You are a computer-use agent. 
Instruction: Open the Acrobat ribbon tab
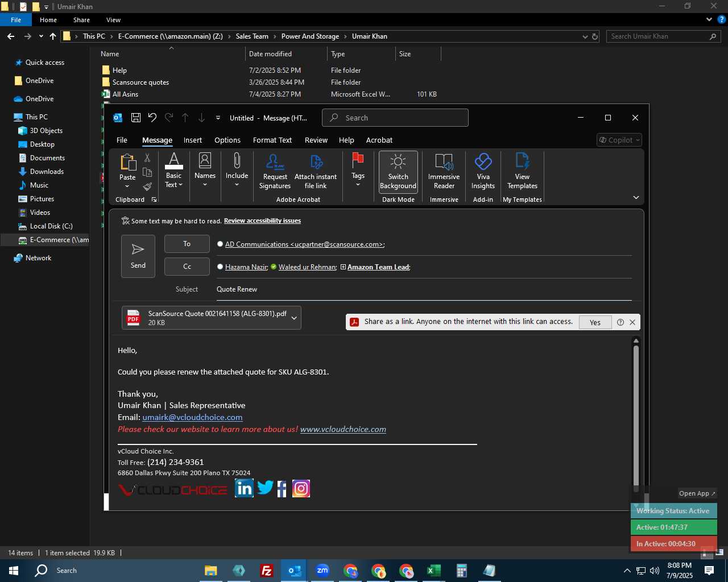click(379, 140)
